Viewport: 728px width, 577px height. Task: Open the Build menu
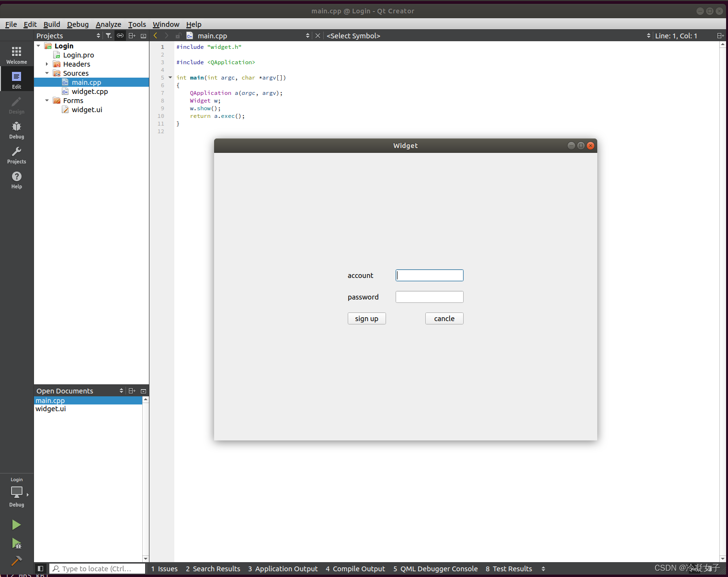coord(52,24)
